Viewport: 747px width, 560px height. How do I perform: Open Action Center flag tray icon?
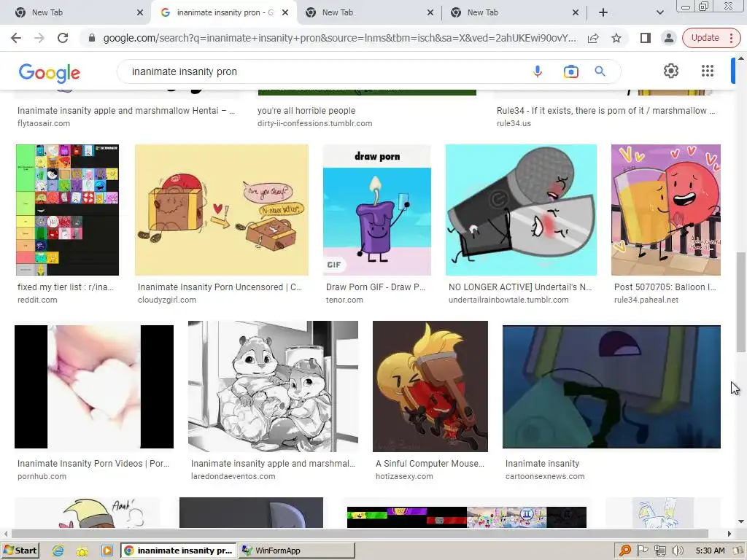[643, 551]
